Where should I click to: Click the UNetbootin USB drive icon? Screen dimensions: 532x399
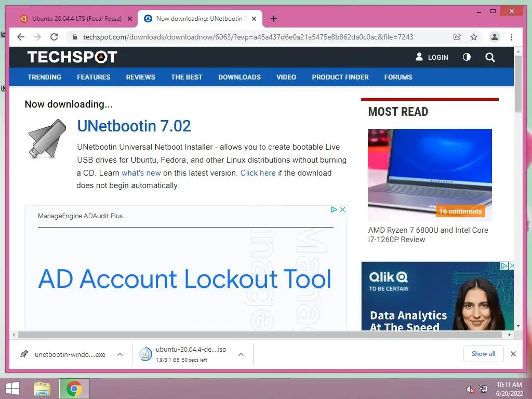(47, 138)
